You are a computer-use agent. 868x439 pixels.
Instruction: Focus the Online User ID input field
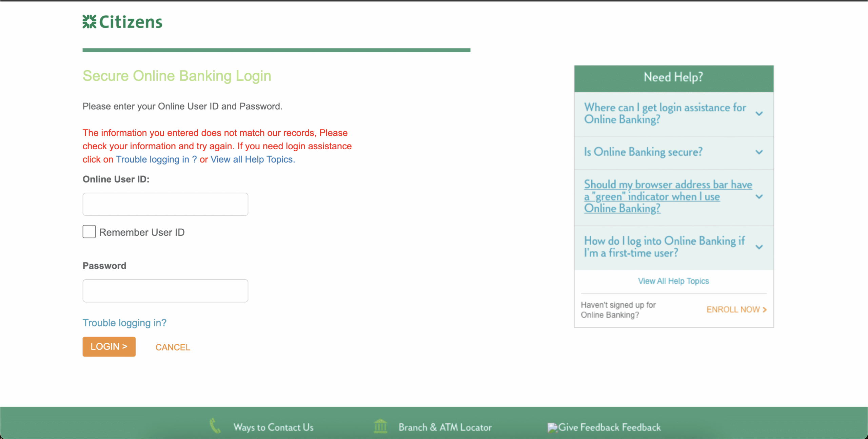pyautogui.click(x=165, y=204)
